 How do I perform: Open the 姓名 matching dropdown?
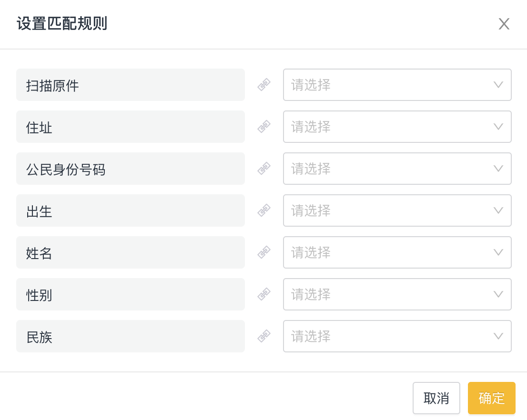pos(397,252)
